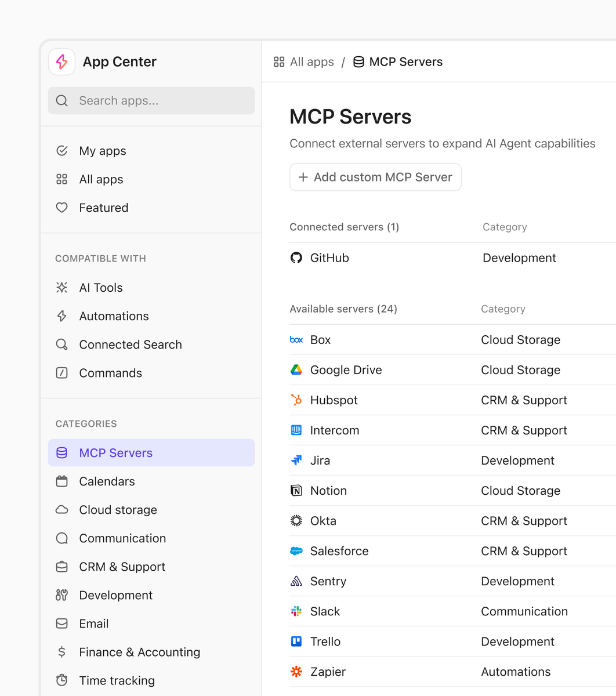Click the AI Tools sparkle icon

[62, 288]
